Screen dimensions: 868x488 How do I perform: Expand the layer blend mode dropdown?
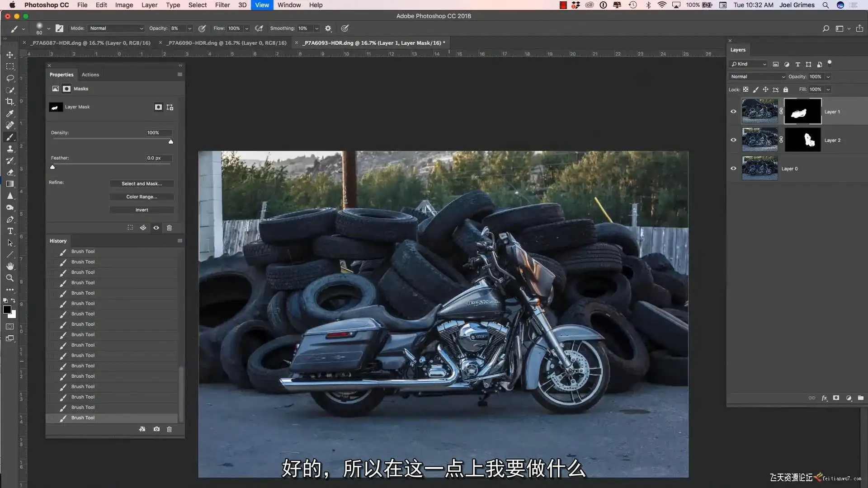tap(758, 76)
